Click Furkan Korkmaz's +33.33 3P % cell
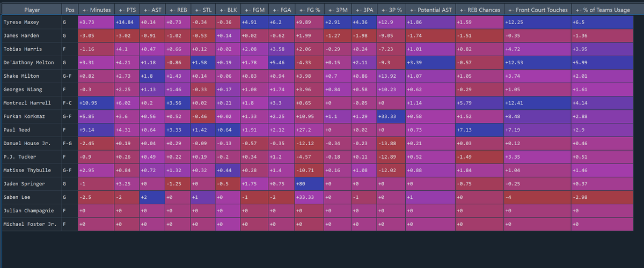Viewport: 644px width, 268px height. pos(391,116)
